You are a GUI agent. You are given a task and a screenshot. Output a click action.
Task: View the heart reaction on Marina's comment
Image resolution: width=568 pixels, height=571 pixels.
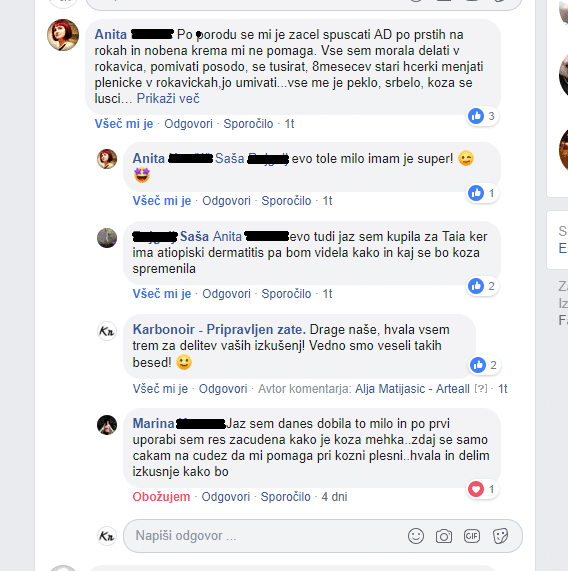tap(483, 489)
